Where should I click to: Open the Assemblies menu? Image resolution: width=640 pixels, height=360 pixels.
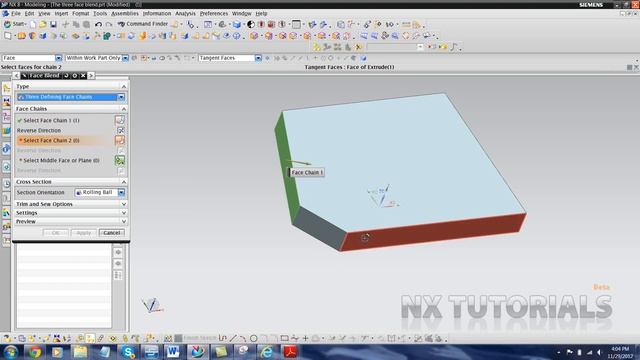125,13
